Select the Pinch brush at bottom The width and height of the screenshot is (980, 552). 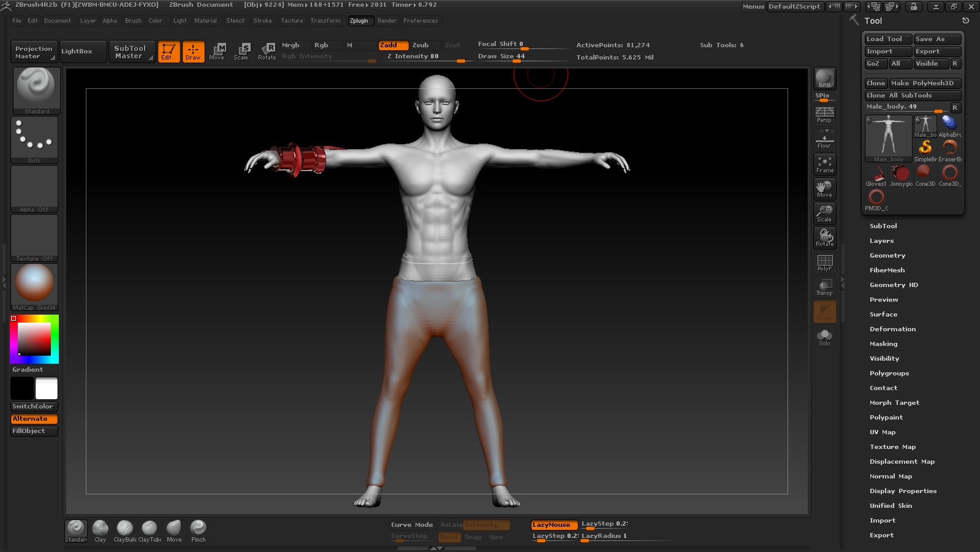tap(199, 531)
